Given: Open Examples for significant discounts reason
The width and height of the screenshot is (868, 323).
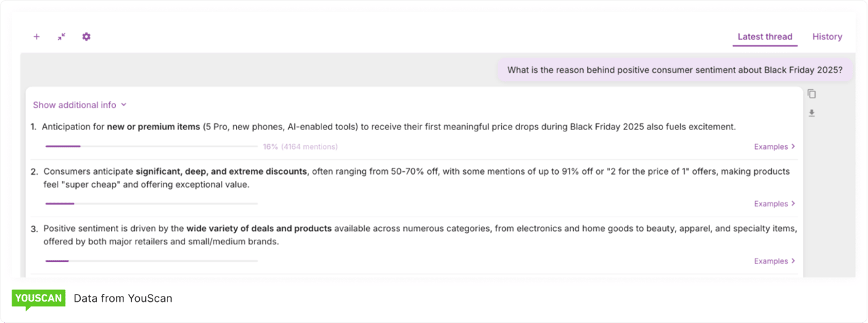Looking at the screenshot, I should [x=774, y=204].
